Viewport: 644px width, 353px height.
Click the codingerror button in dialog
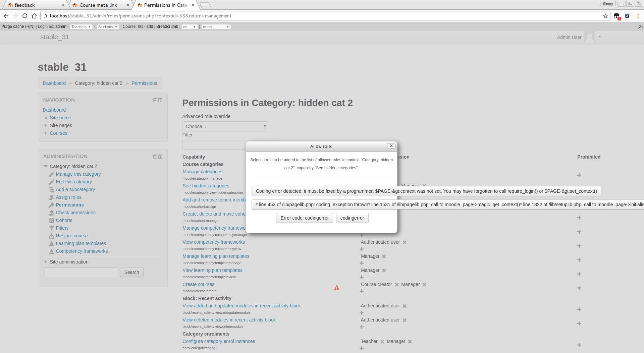[x=352, y=218]
